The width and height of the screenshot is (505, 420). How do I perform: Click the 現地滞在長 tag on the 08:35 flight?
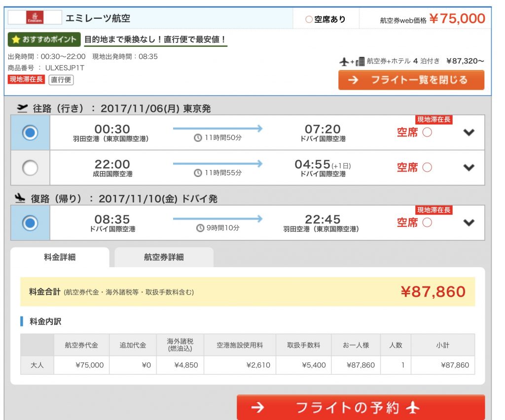point(434,210)
